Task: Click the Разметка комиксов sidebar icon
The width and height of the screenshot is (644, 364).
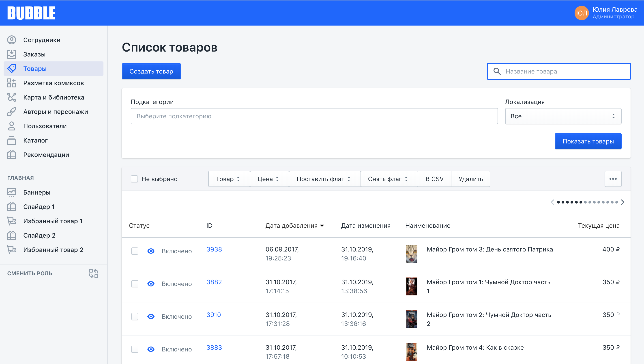Action: click(x=12, y=83)
